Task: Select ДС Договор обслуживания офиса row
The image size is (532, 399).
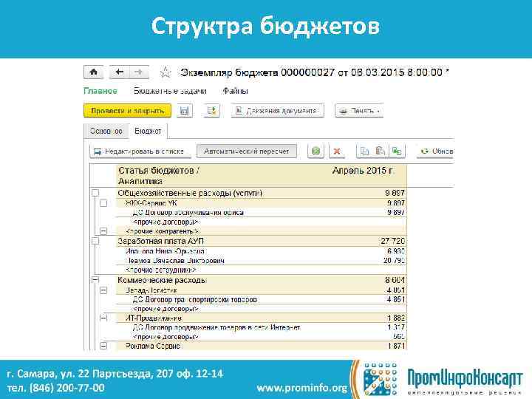Action: tap(262, 212)
